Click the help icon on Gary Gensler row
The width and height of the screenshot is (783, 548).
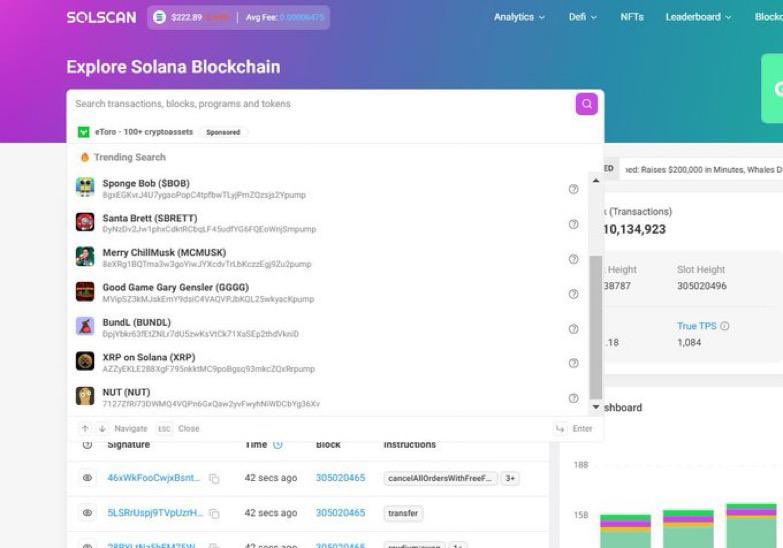tap(573, 294)
